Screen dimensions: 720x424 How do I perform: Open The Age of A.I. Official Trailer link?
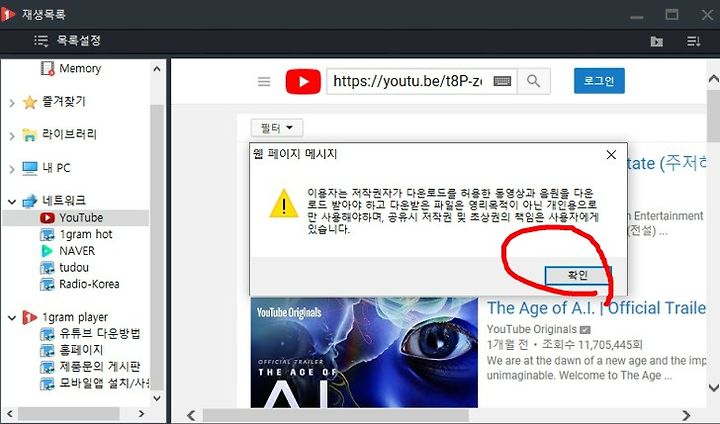[x=596, y=308]
